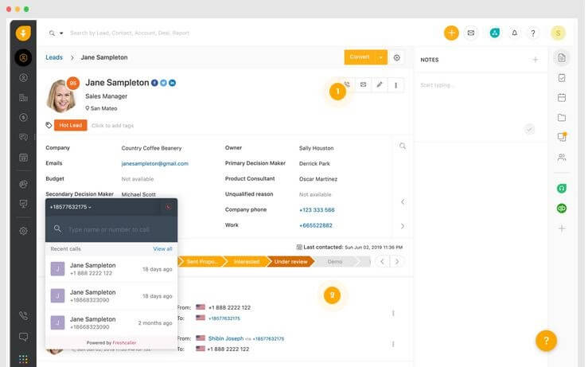This screenshot has width=588, height=367.
Task: Open the Leads module in sidebar
Action: point(23,58)
